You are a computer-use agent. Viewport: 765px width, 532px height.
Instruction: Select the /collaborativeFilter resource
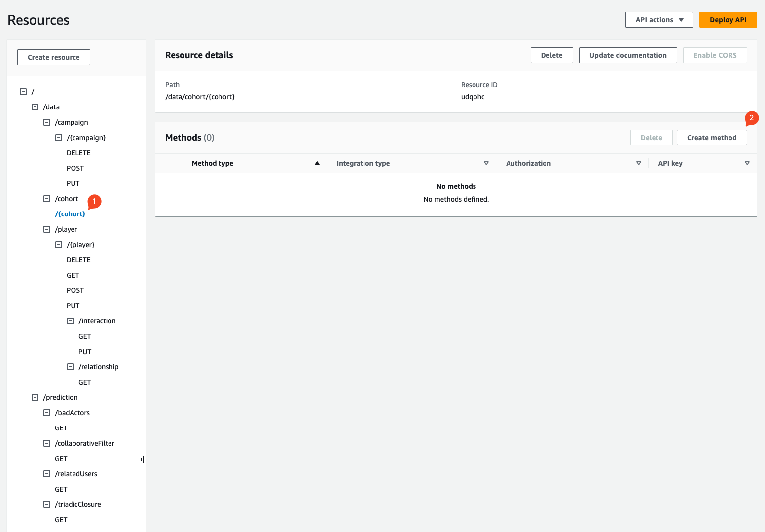[x=85, y=443]
